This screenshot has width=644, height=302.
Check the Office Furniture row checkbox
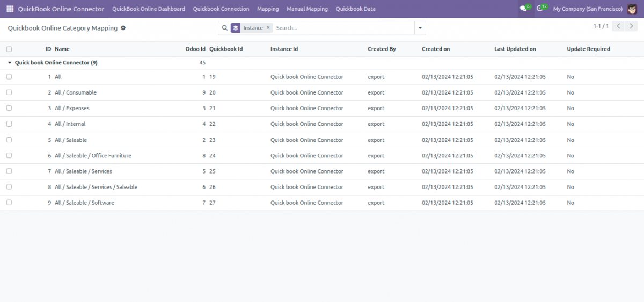pyautogui.click(x=9, y=155)
